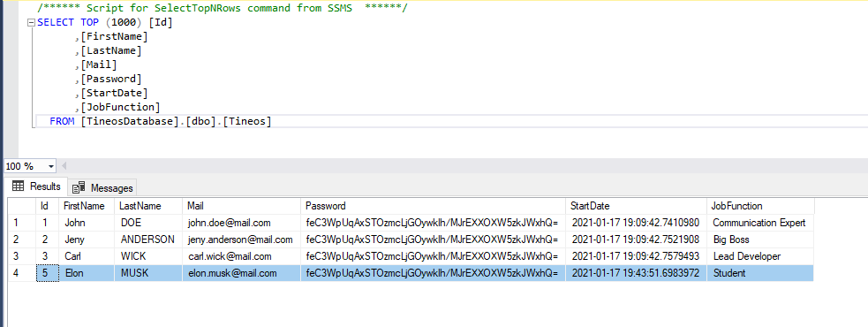Click [TineosDatabase] in the query editor
The height and width of the screenshot is (327, 868).
click(x=130, y=121)
